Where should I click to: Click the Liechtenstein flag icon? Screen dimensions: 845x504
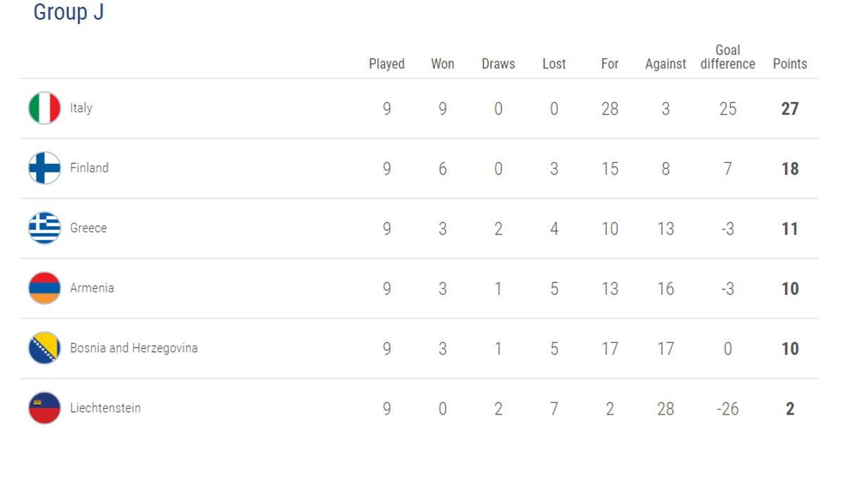44,408
